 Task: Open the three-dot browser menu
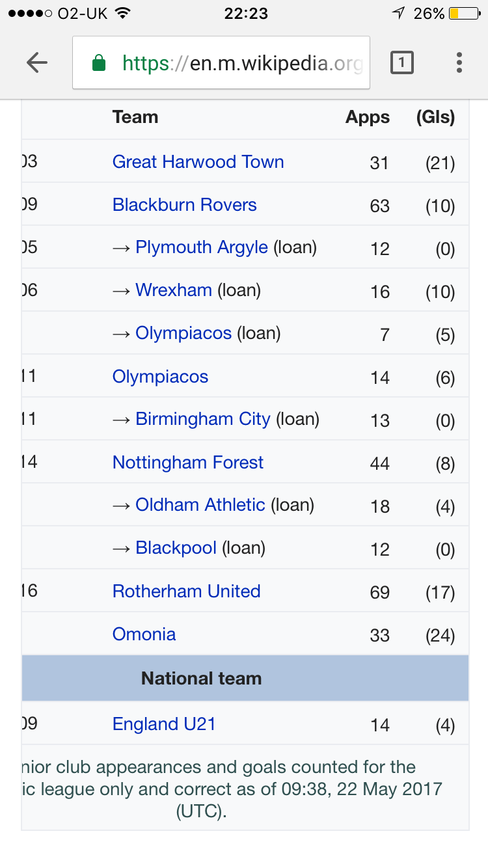coord(459,62)
